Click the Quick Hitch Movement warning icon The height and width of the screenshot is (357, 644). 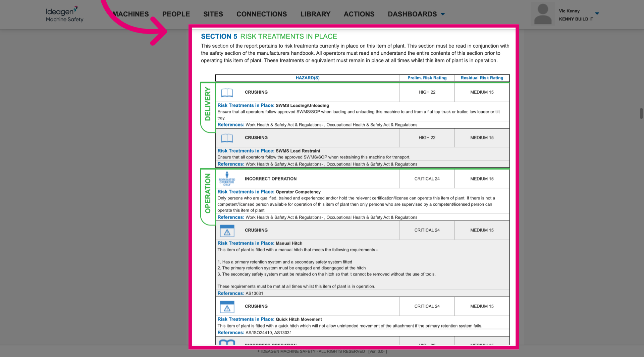(227, 307)
